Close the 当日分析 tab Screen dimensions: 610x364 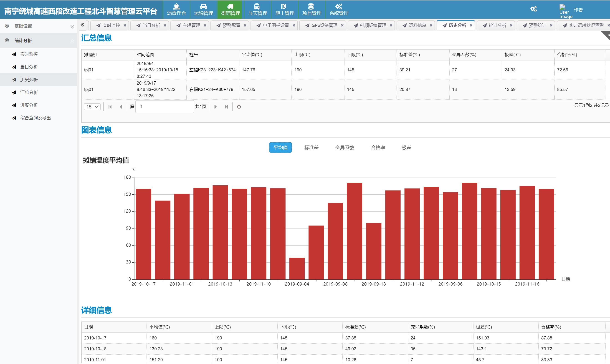(x=165, y=25)
